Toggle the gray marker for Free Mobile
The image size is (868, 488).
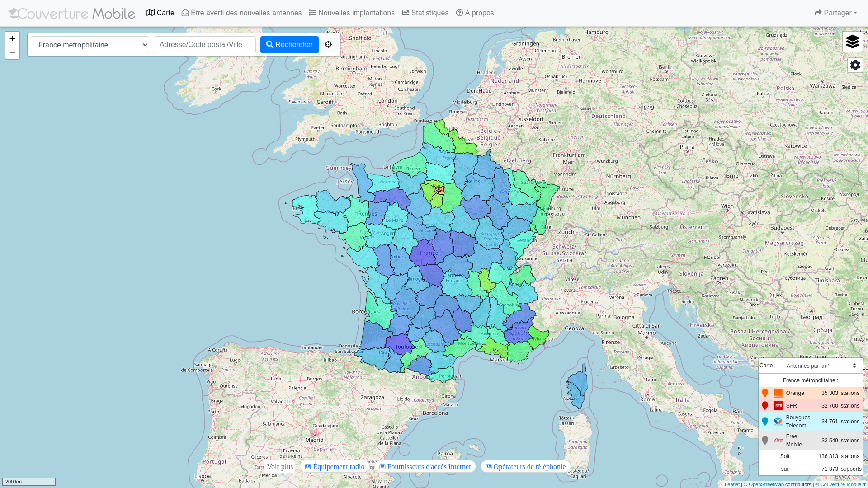[x=765, y=441]
